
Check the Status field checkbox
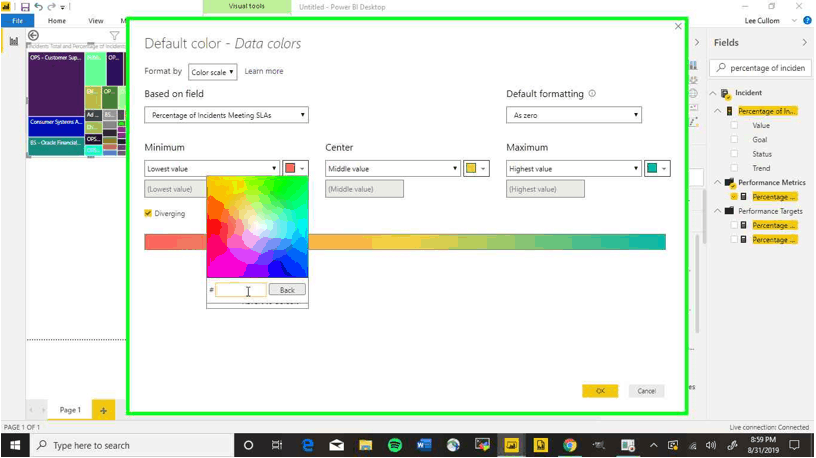[735, 154]
